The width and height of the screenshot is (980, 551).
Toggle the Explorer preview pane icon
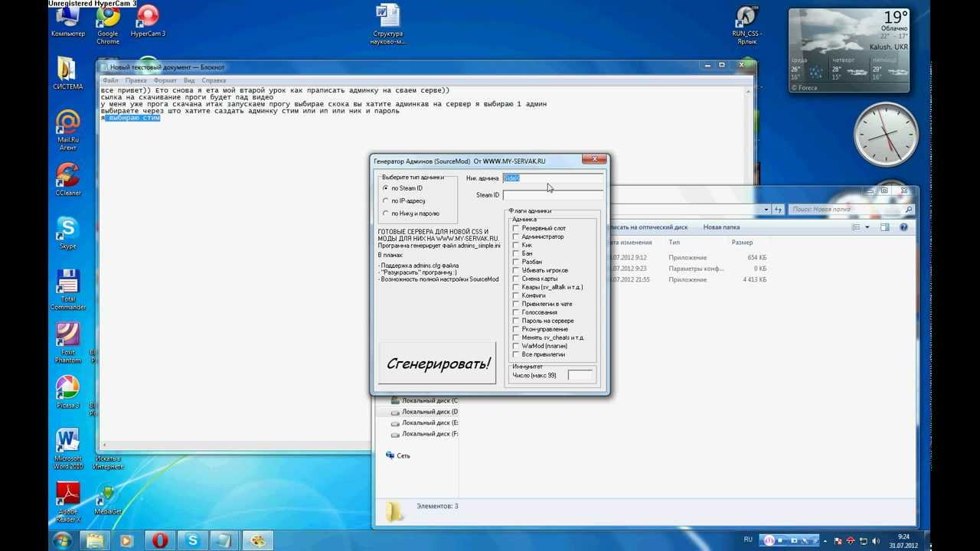(x=884, y=227)
